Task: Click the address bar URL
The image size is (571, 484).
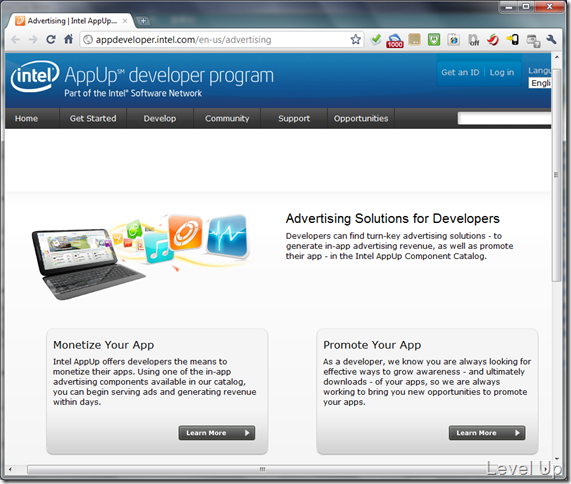Action: (183, 39)
